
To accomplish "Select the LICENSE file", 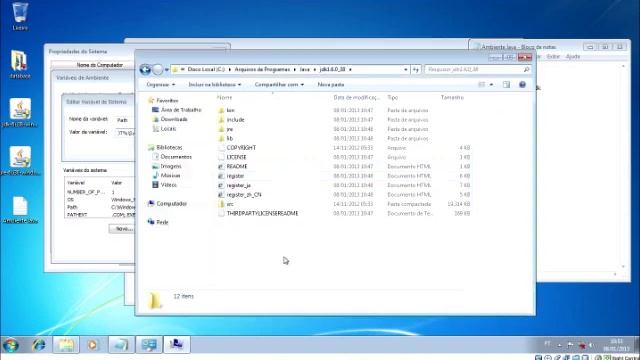I will point(236,157).
